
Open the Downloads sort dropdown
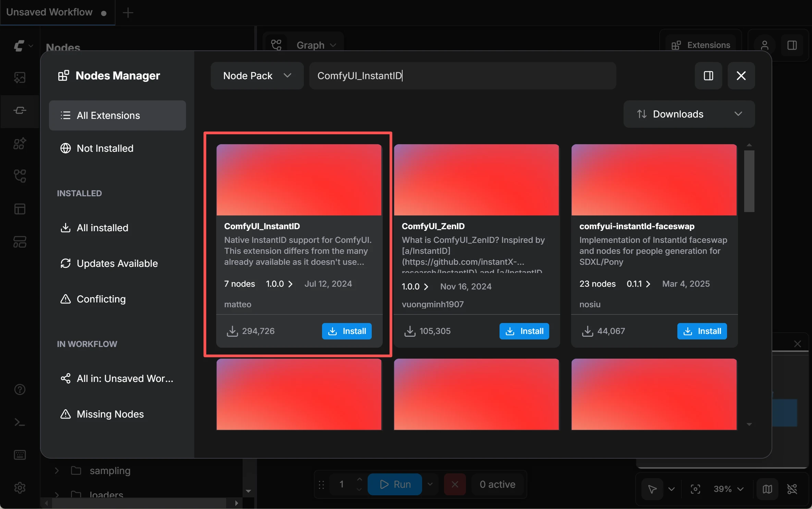click(689, 114)
